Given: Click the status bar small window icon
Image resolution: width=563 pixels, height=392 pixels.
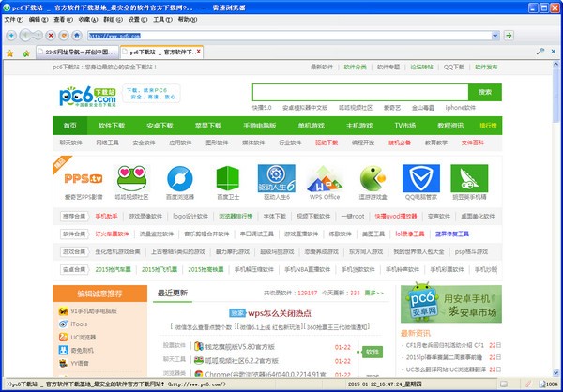Looking at the screenshot, I should pos(504,384).
